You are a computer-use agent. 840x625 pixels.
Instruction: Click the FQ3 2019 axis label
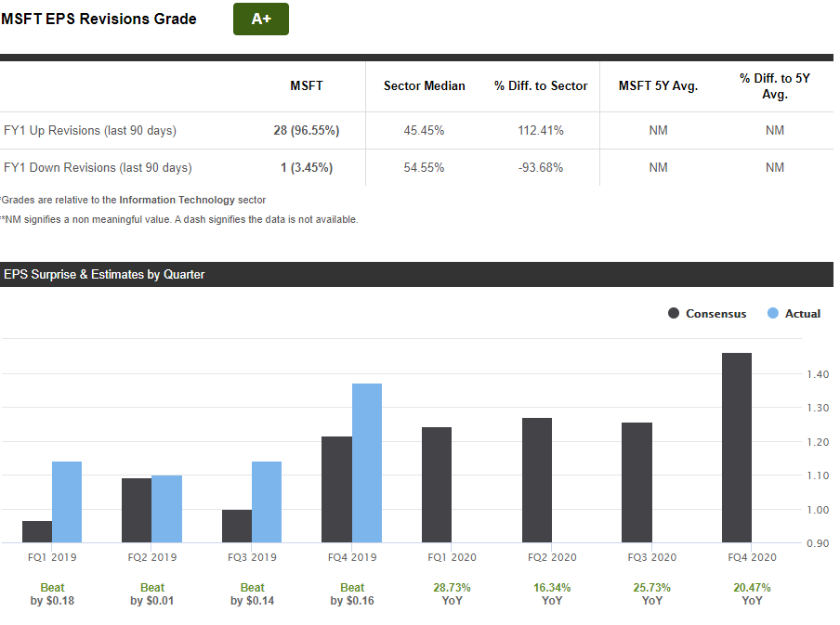(253, 557)
